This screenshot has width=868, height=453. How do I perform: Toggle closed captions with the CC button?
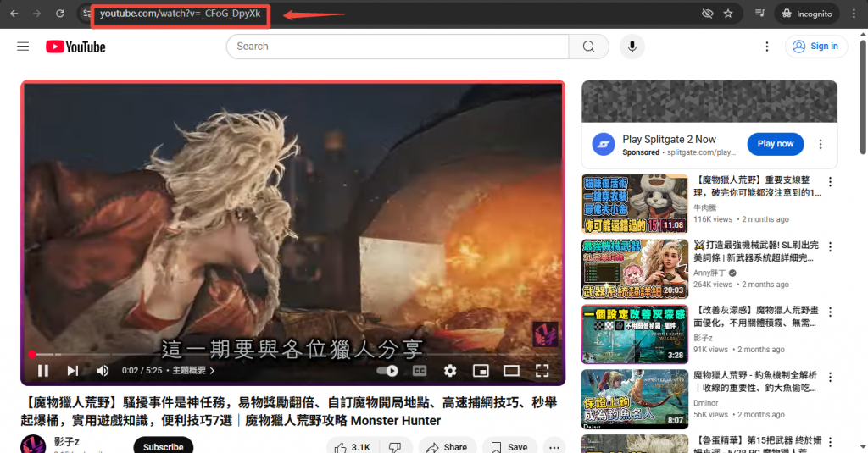coord(420,371)
